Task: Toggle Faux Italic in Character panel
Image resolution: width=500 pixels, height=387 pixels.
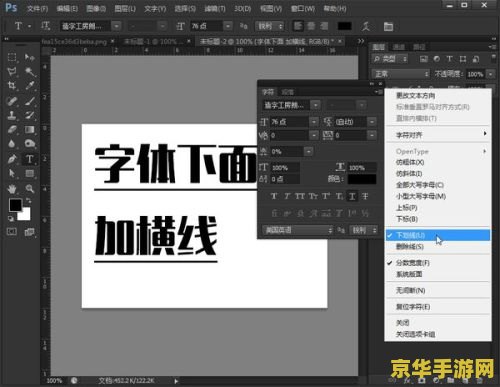Action: click(287, 196)
